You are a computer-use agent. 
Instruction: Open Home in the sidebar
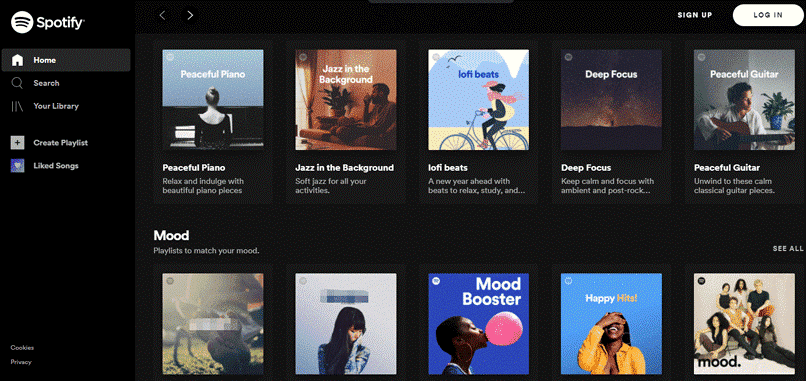pyautogui.click(x=66, y=60)
